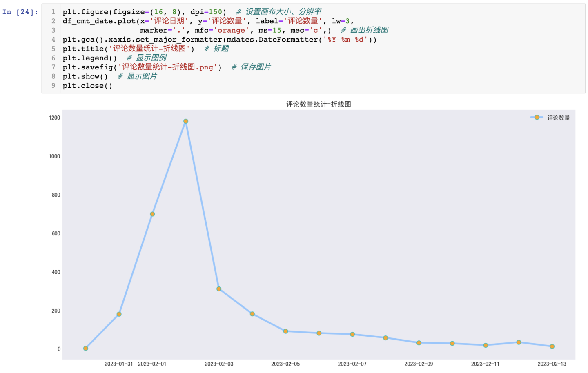
Task: Click line number 5 in the gutter
Action: pyautogui.click(x=53, y=49)
